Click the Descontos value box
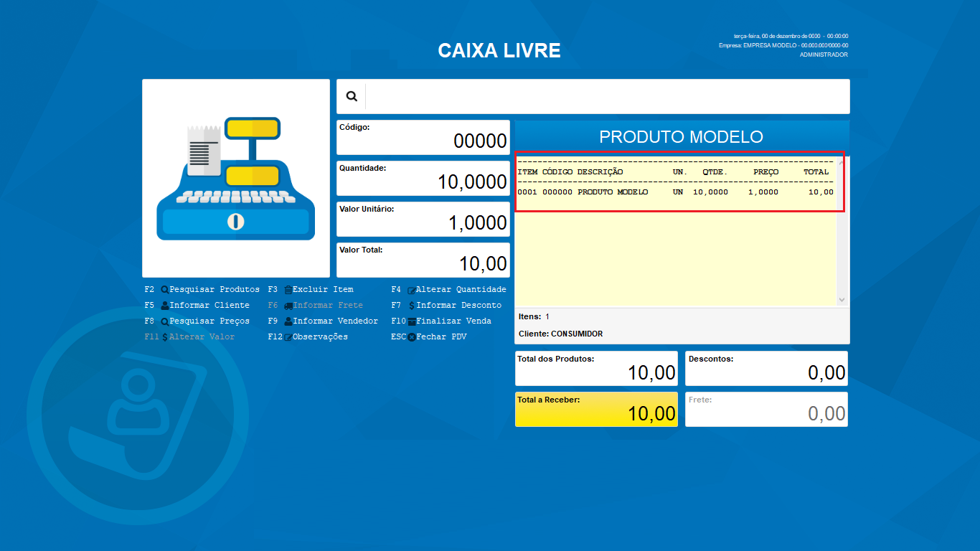This screenshot has height=551, width=980. click(x=766, y=368)
